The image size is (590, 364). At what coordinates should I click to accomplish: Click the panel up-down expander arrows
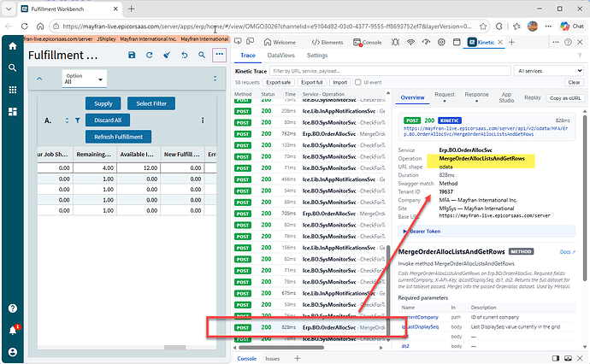pos(215,79)
